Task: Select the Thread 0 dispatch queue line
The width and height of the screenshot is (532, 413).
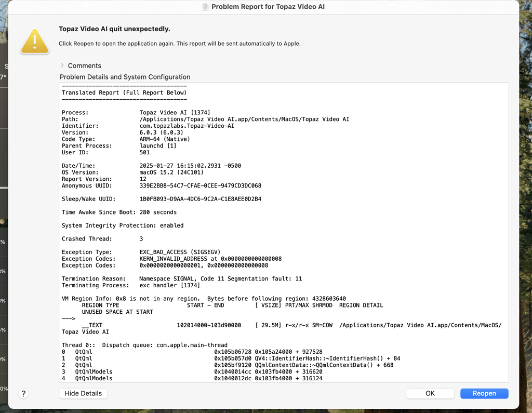Action: (145, 345)
